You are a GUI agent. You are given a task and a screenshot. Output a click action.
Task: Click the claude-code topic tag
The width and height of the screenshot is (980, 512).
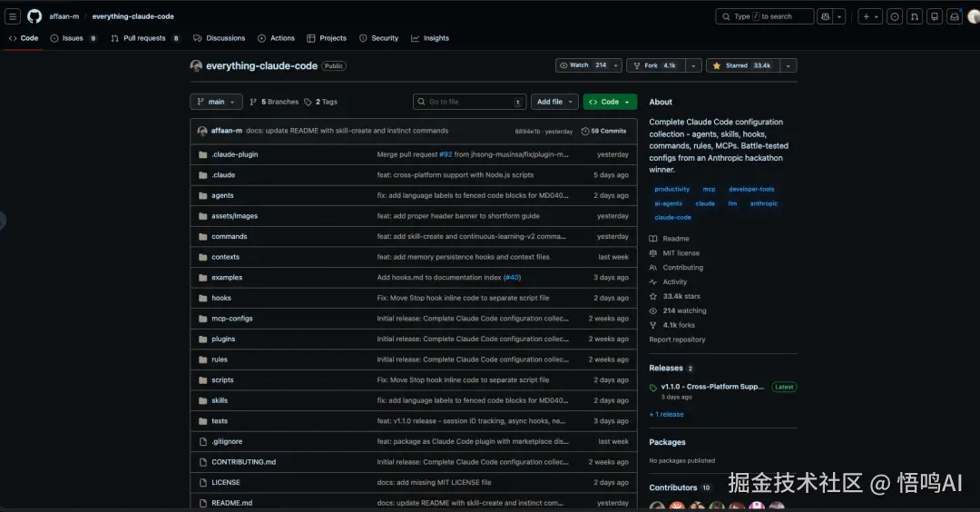click(672, 218)
